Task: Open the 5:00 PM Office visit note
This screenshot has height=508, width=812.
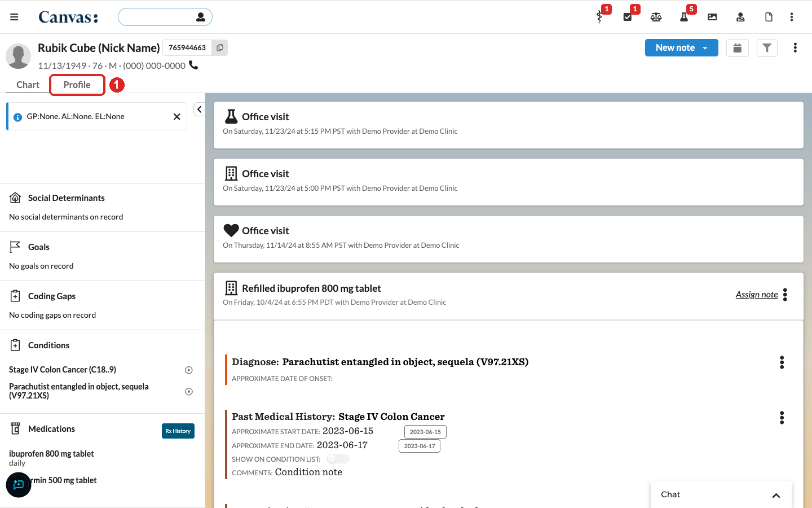Action: point(509,182)
